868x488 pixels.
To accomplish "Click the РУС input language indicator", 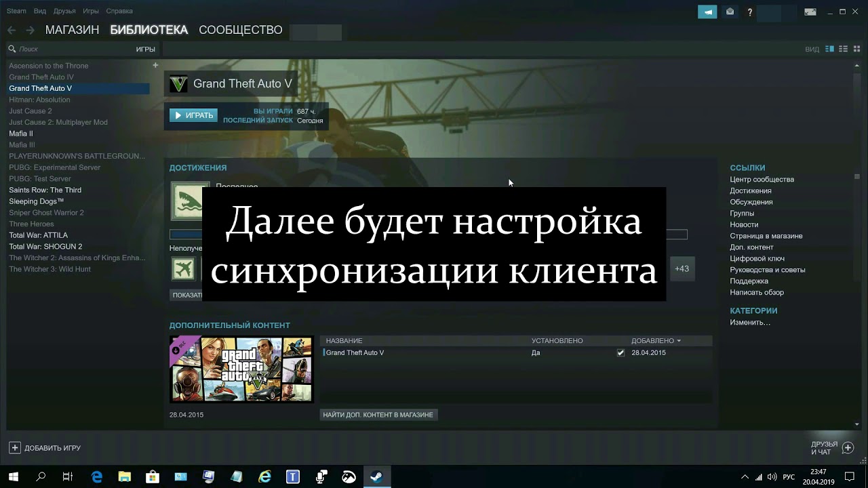I will click(789, 477).
